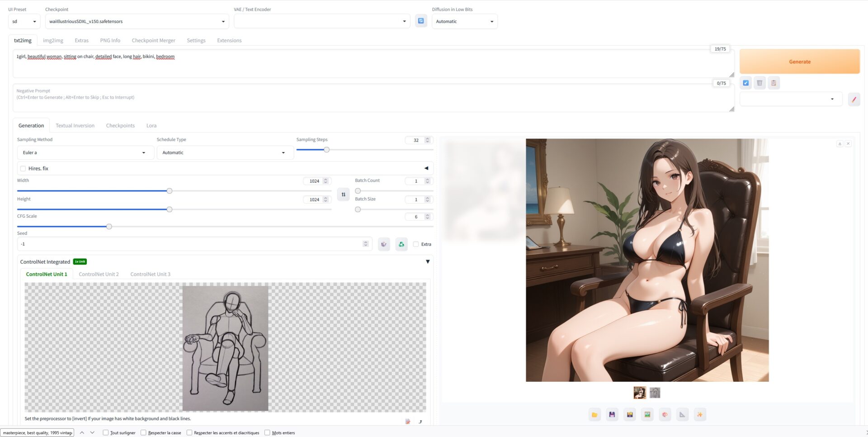Switch to ControlNet Unit 3
Screen dimensions: 868x437
point(151,274)
